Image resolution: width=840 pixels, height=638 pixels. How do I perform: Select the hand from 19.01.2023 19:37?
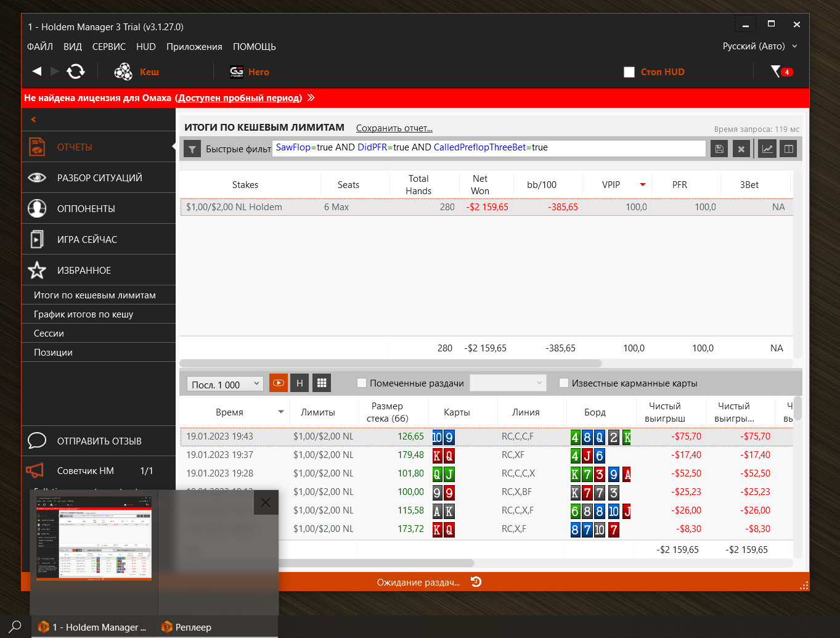point(486,455)
